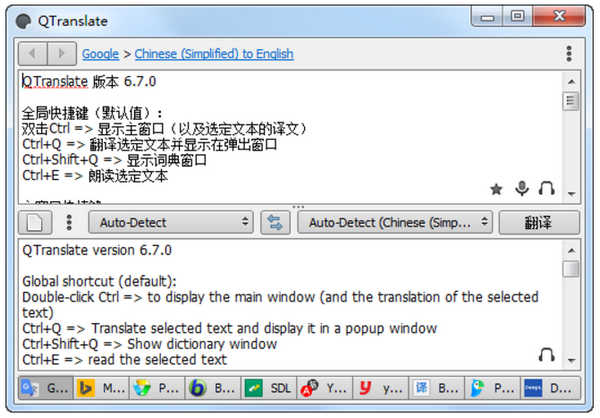
Task: Click the source text scrollbar up arrow
Action: click(571, 82)
